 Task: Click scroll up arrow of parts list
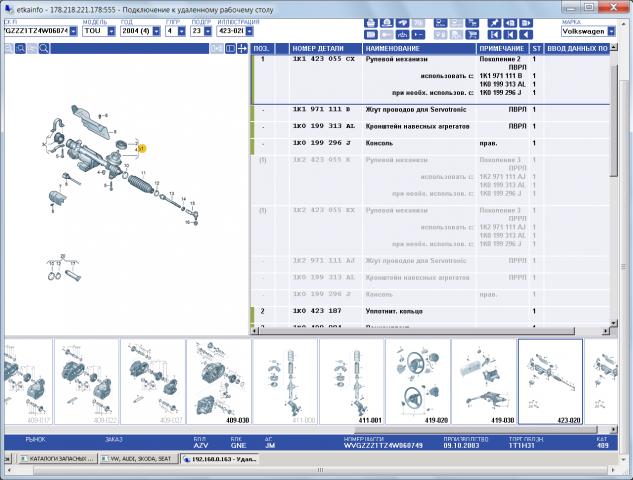click(x=614, y=48)
